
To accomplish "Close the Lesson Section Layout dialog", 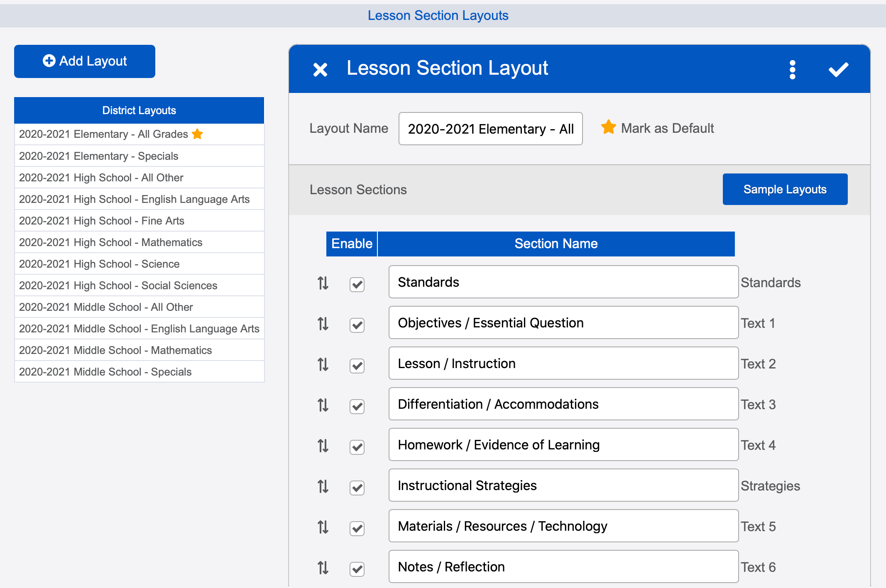I will click(x=320, y=69).
